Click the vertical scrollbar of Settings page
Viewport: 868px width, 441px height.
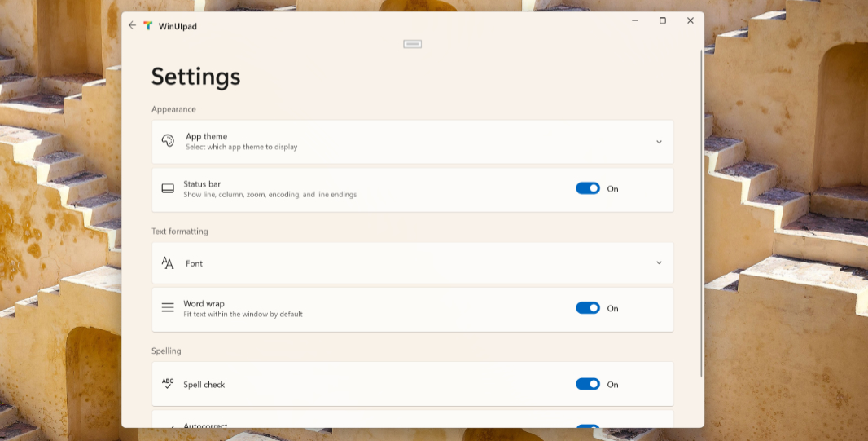[x=701, y=214]
